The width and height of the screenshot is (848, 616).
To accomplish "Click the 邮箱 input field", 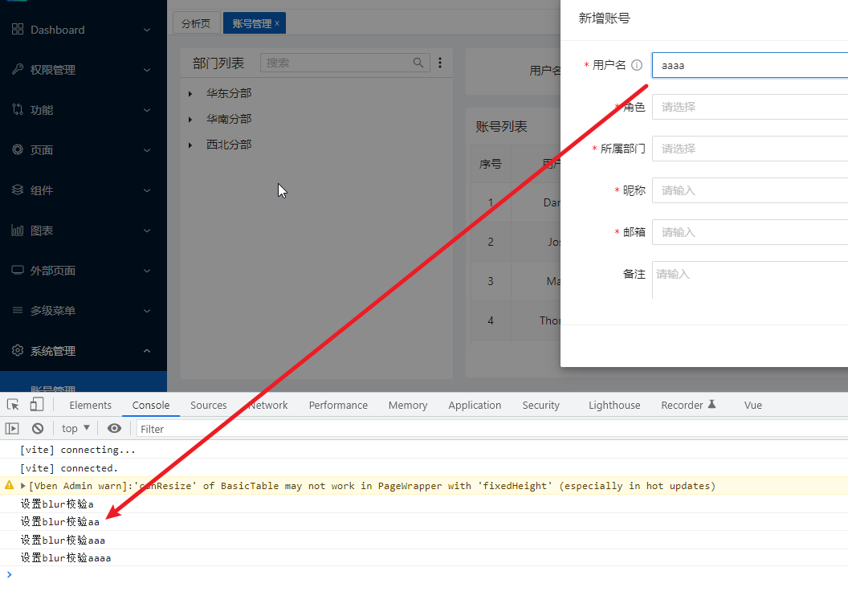I will [749, 232].
